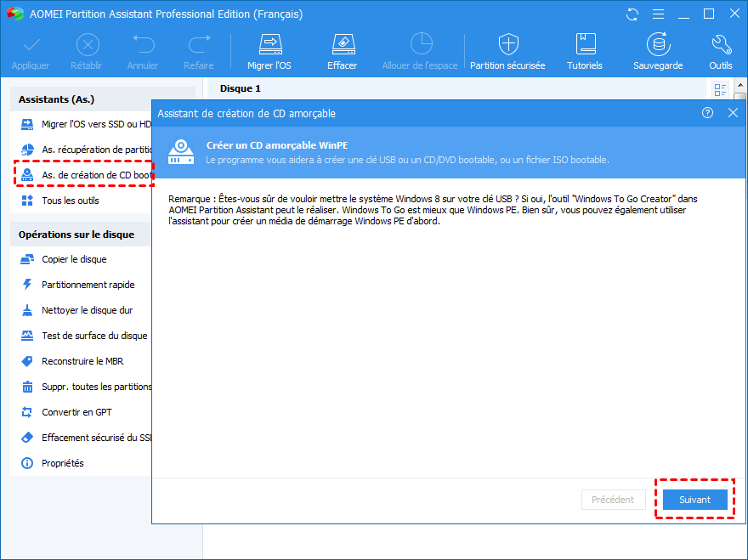The height and width of the screenshot is (560, 748).
Task: Open As. récupération de partition
Action: [86, 150]
